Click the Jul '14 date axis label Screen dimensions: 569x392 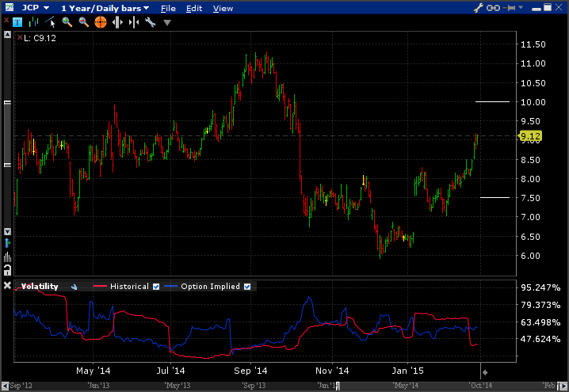point(170,371)
